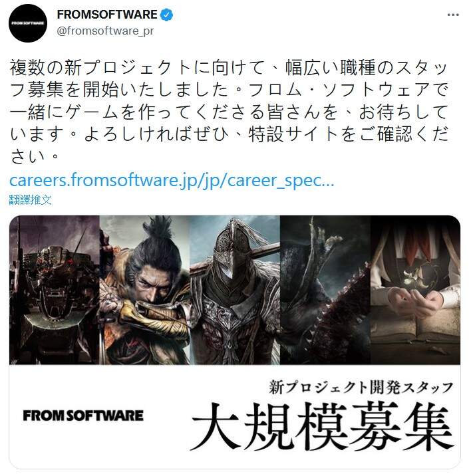Open the FROMSOFTWARE profile avatar

click(x=28, y=23)
